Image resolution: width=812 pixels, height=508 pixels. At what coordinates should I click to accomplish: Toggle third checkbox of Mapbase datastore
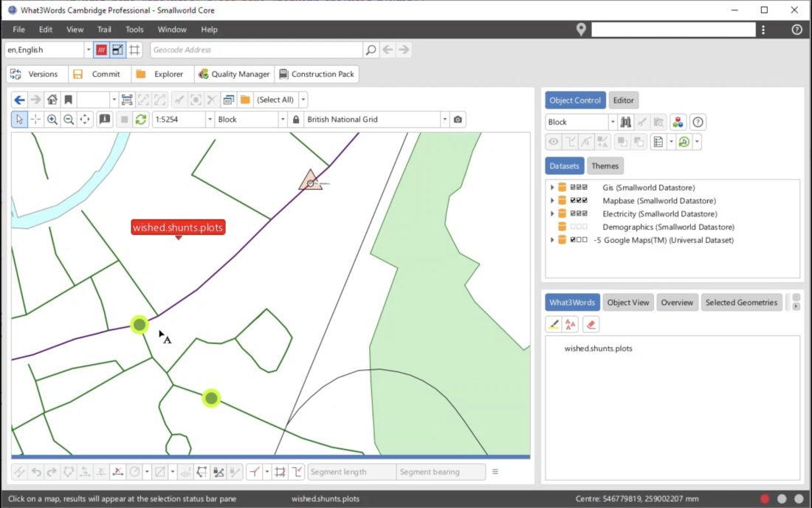coord(585,200)
